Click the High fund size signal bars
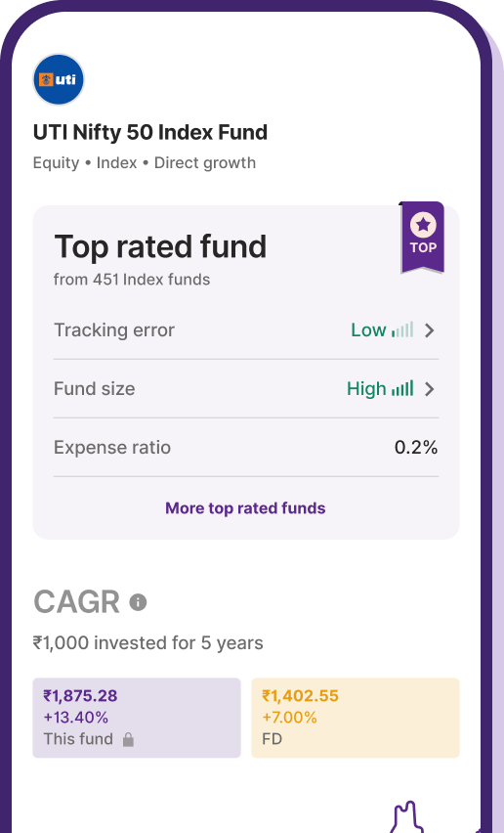 [x=402, y=388]
